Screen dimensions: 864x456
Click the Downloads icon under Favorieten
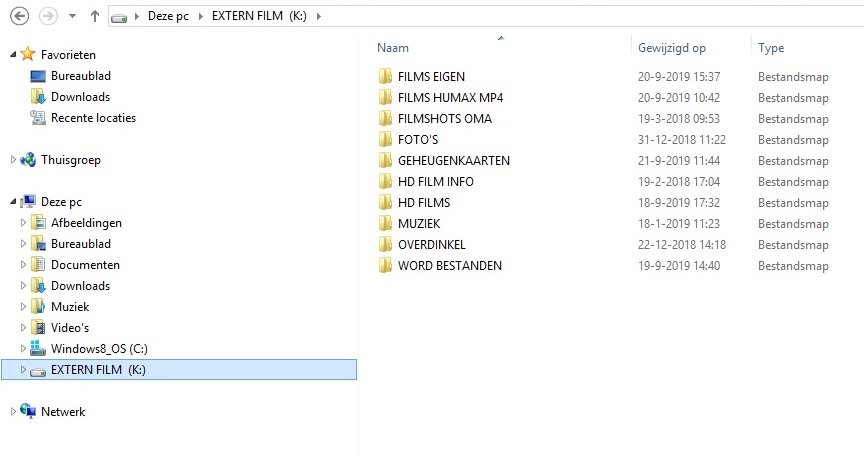tap(38, 97)
